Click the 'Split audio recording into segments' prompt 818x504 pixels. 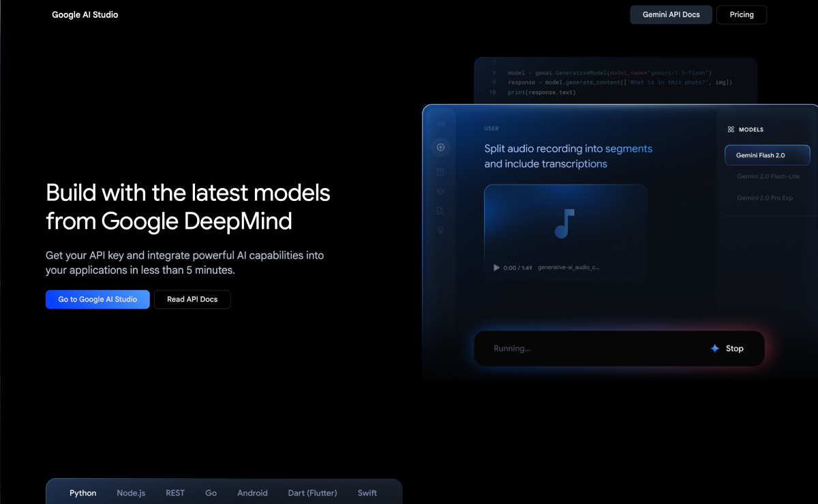pos(568,156)
